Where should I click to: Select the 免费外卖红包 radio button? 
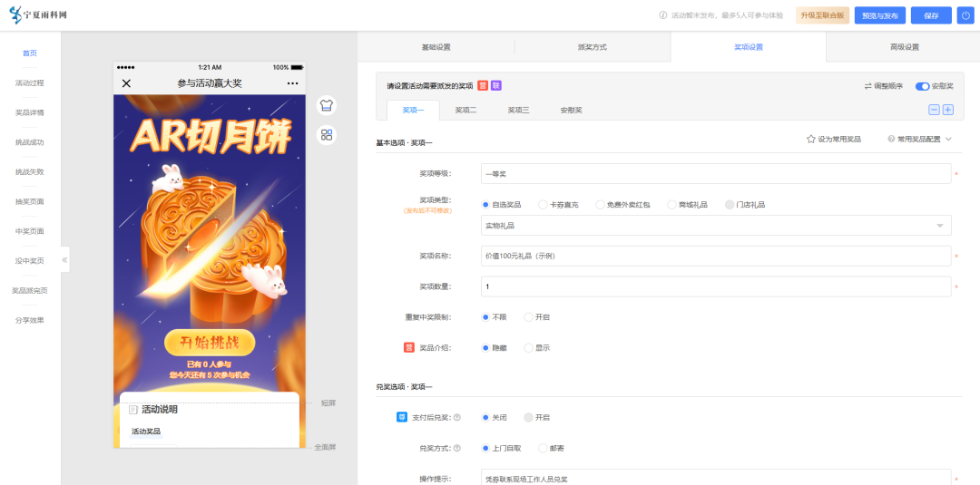pos(600,205)
